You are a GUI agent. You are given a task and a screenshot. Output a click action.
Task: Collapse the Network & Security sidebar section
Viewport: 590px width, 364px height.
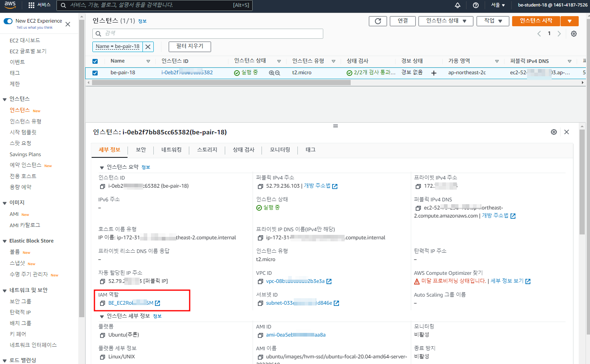(5, 291)
